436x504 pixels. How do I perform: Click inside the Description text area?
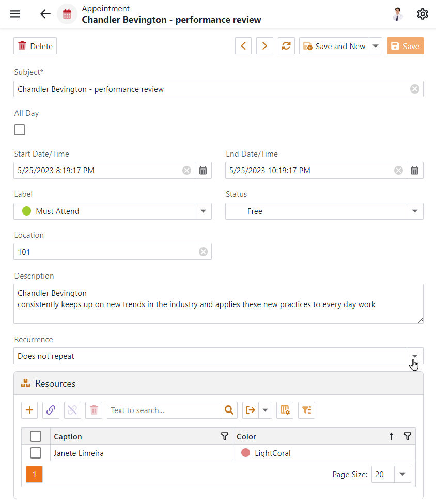click(219, 303)
